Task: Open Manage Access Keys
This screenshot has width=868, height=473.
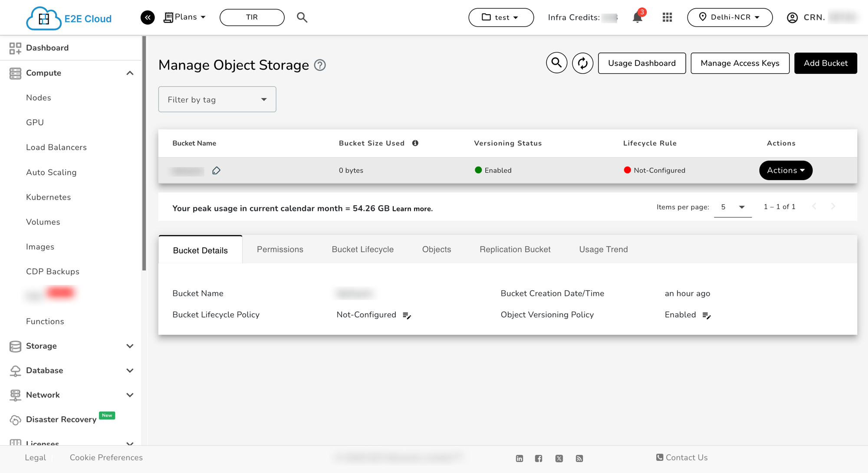Action: pyautogui.click(x=740, y=63)
